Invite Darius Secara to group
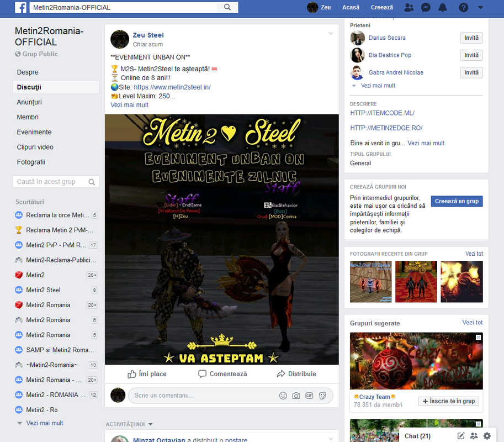This screenshot has width=504, height=442. click(471, 38)
